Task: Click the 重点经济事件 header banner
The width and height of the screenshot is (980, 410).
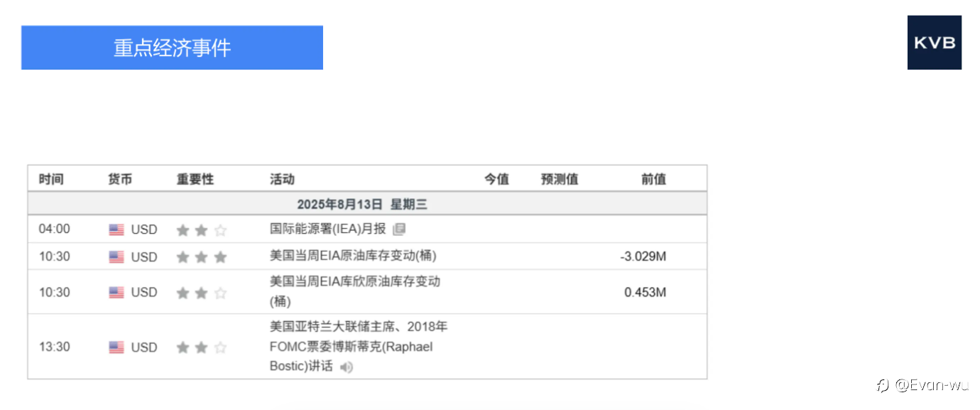Action: [172, 48]
